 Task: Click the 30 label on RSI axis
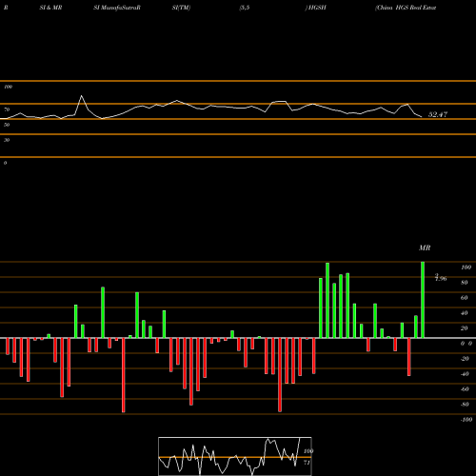coord(7,140)
